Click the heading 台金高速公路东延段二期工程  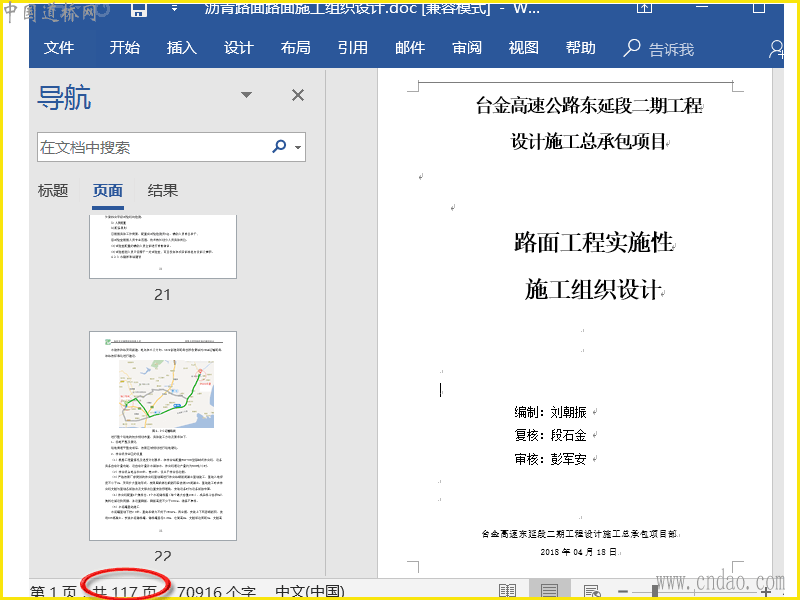tap(589, 106)
